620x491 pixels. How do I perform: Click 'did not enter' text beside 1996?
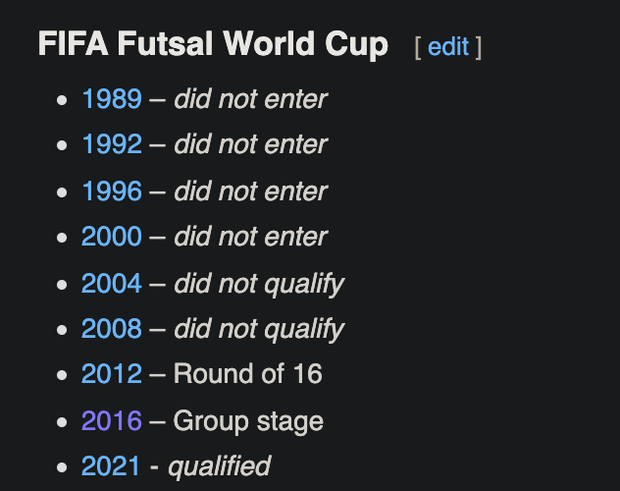tap(250, 191)
